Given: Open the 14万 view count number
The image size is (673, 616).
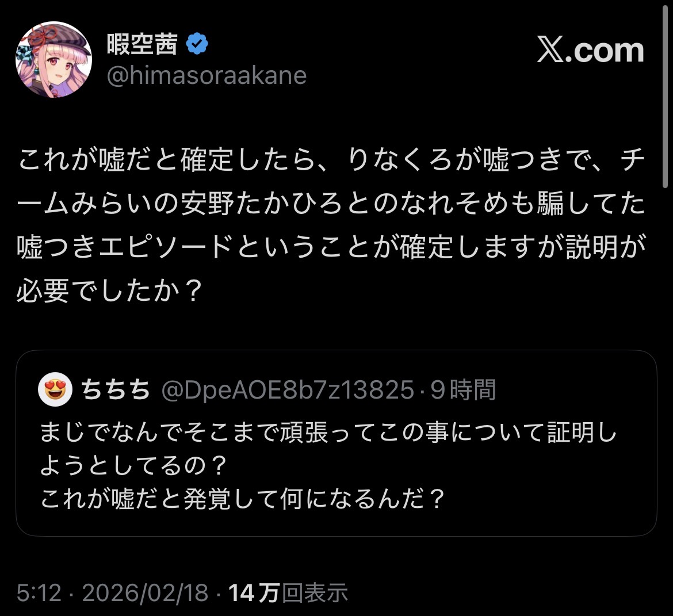Looking at the screenshot, I should tap(254, 592).
